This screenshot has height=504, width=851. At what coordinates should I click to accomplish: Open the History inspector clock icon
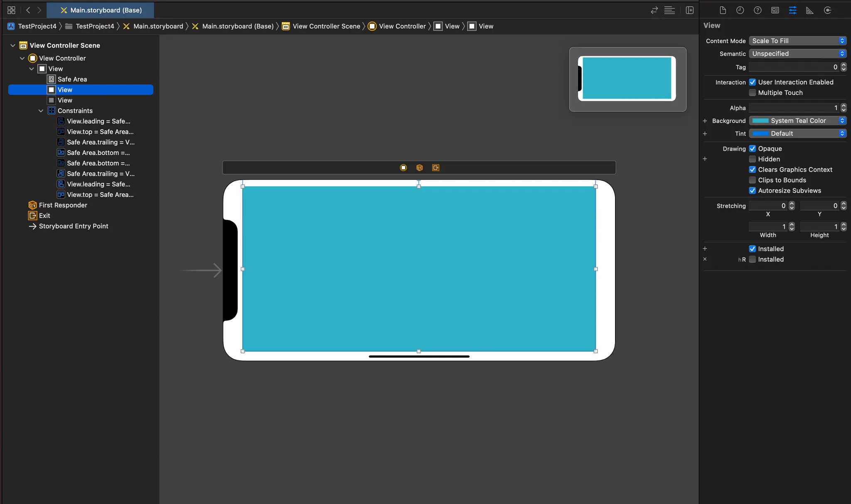pyautogui.click(x=740, y=10)
